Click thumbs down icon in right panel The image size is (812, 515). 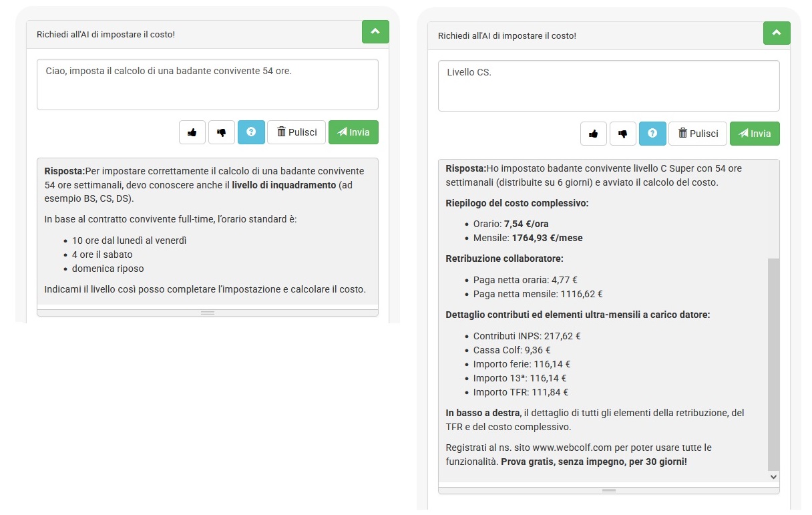(x=623, y=134)
